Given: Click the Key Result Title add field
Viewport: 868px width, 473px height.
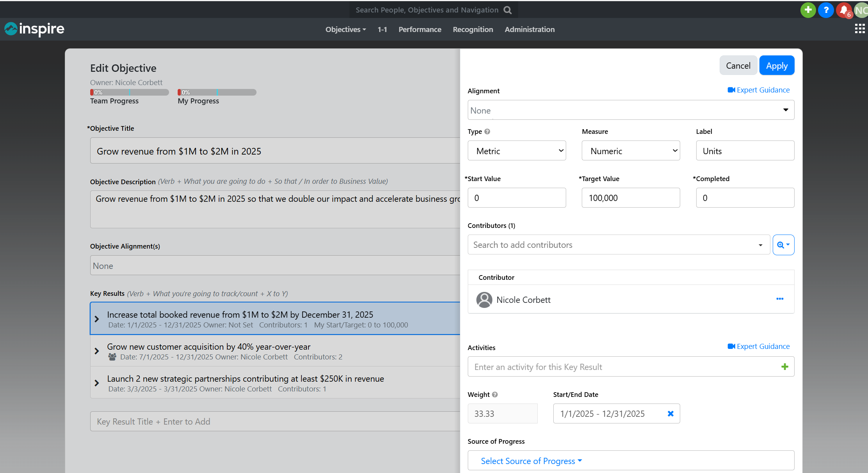Looking at the screenshot, I should pyautogui.click(x=275, y=421).
